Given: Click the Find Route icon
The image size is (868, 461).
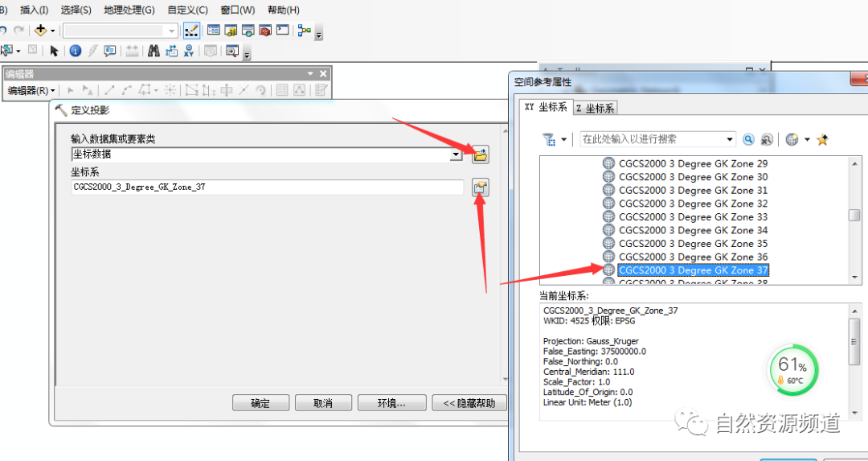Looking at the screenshot, I should pyautogui.click(x=172, y=51).
